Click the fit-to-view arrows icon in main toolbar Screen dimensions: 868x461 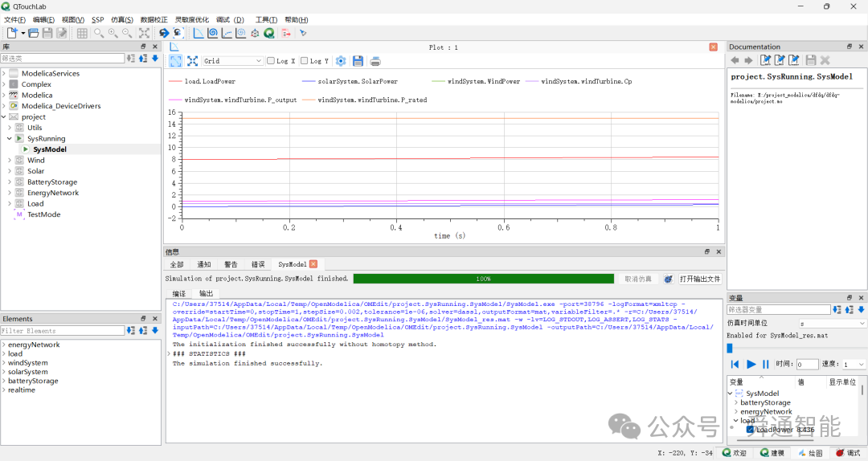(x=144, y=33)
